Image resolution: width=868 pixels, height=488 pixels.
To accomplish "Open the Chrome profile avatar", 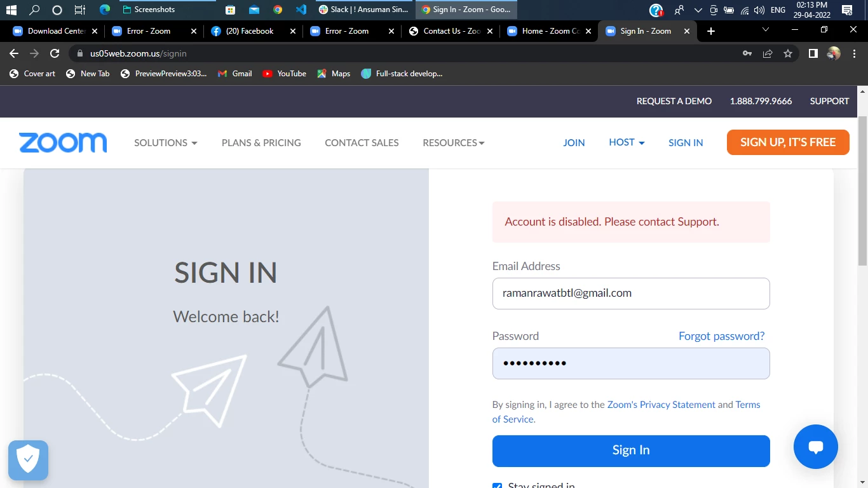I will click(x=834, y=53).
